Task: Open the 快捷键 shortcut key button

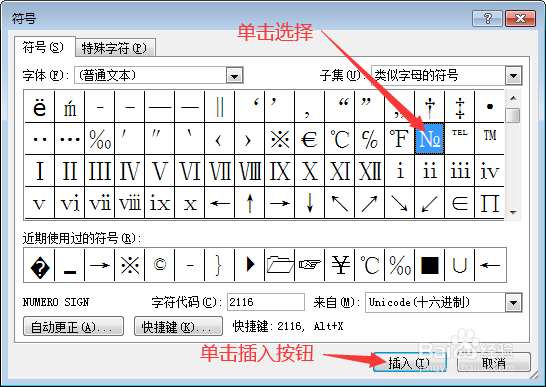Action: point(178,326)
